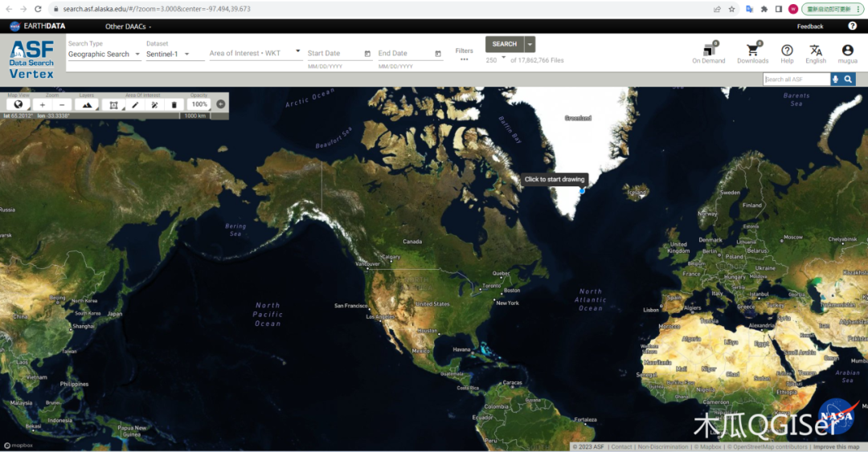868x452 pixels.
Task: Open the Filters options
Action: [x=464, y=55]
